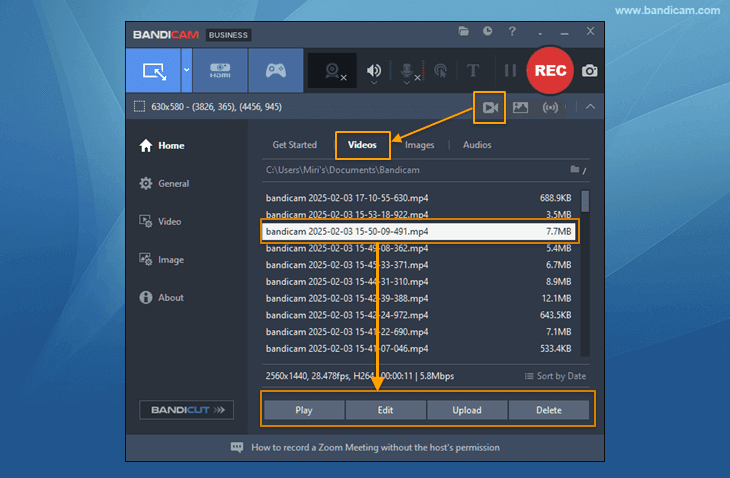
Task: Open Video settings in the sidebar
Action: point(160,222)
